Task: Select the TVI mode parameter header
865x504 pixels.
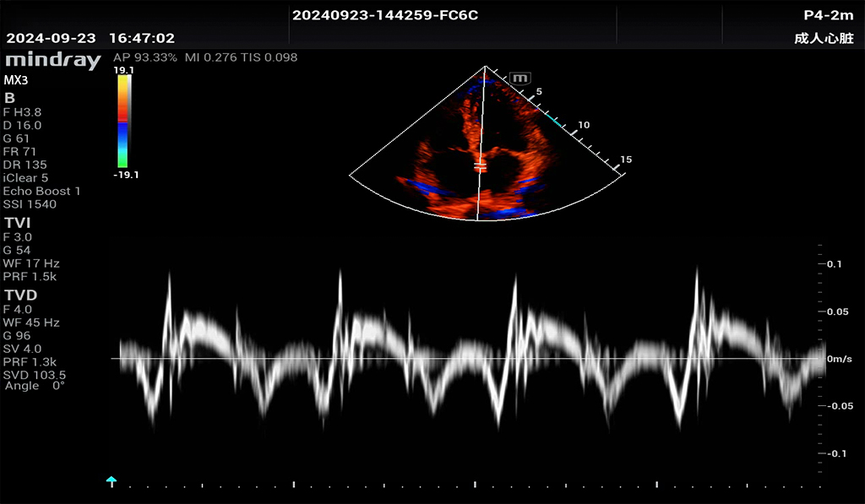Action: (x=19, y=223)
